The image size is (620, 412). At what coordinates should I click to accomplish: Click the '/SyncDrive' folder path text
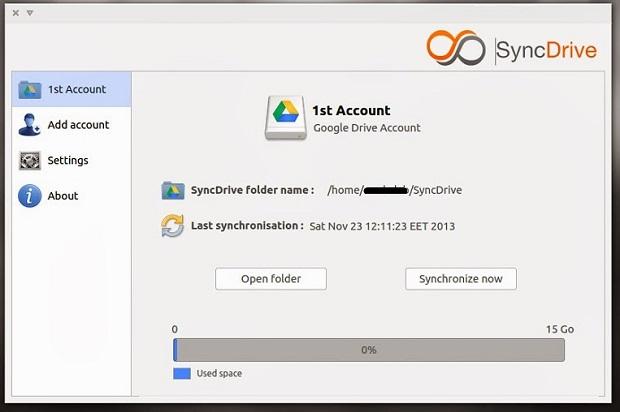pyautogui.click(x=435, y=190)
